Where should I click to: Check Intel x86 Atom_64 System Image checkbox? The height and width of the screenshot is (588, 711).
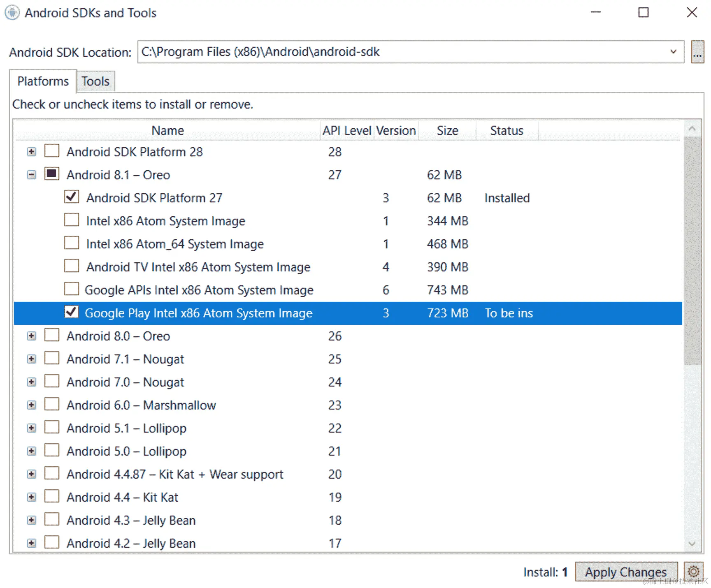point(72,243)
